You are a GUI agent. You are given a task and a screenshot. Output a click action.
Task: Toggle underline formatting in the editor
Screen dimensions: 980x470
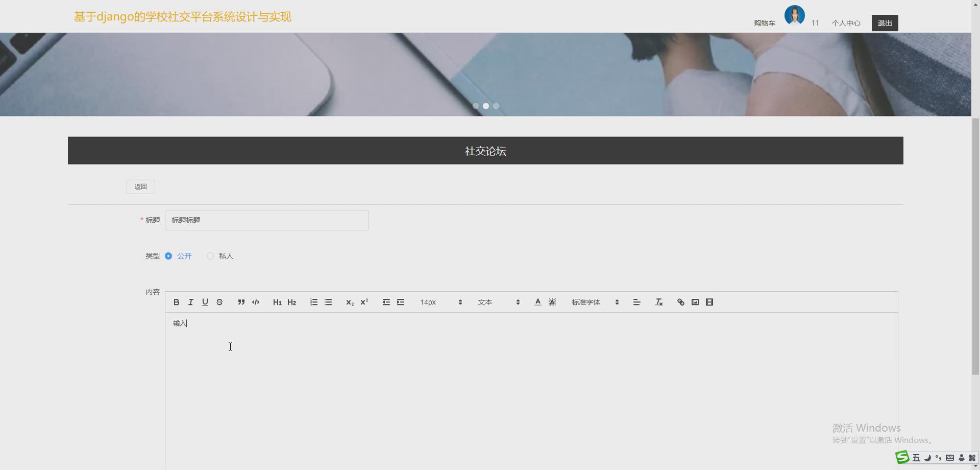point(205,302)
